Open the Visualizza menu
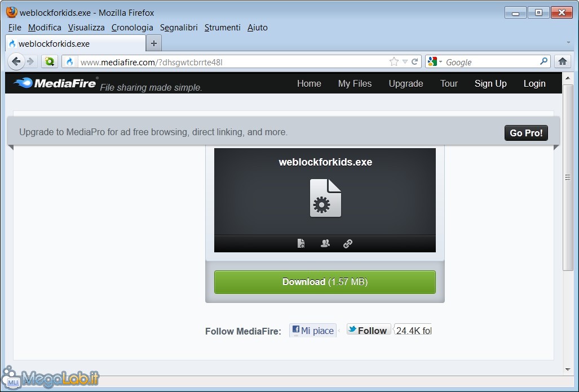The width and height of the screenshot is (579, 392). coord(86,28)
